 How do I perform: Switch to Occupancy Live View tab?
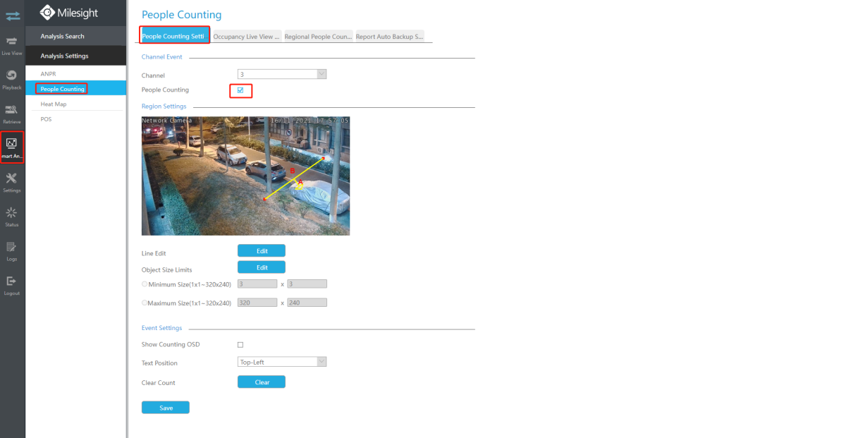click(x=247, y=37)
